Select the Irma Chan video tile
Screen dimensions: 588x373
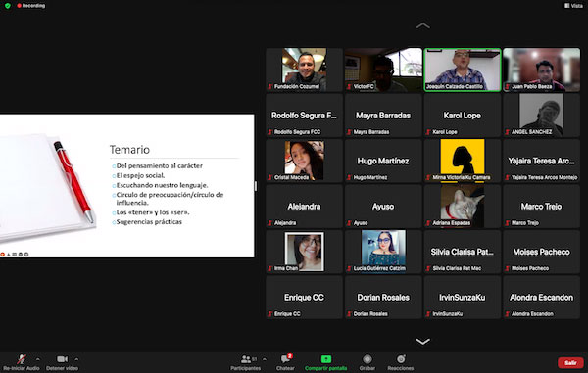pyautogui.click(x=304, y=252)
